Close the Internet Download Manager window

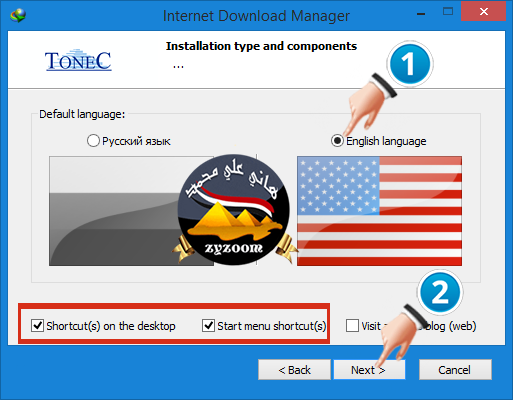point(484,12)
